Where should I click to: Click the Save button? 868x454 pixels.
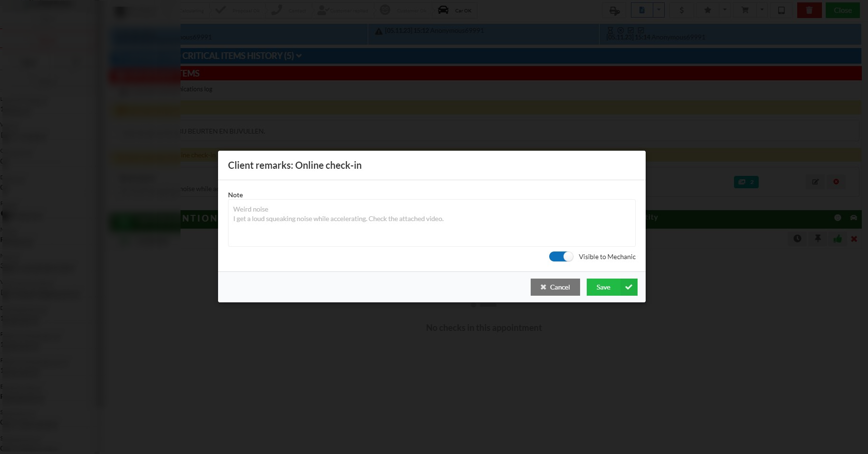coord(611,287)
